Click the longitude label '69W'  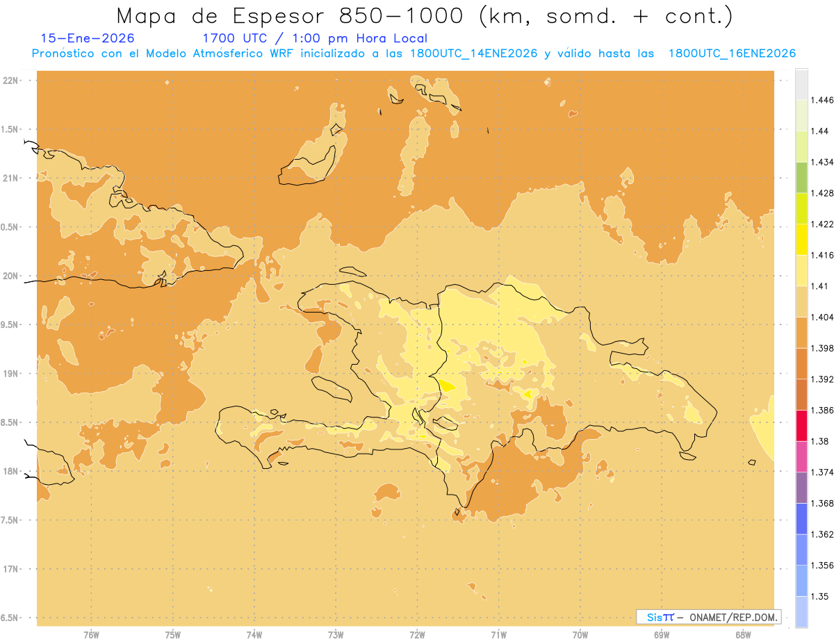662,635
